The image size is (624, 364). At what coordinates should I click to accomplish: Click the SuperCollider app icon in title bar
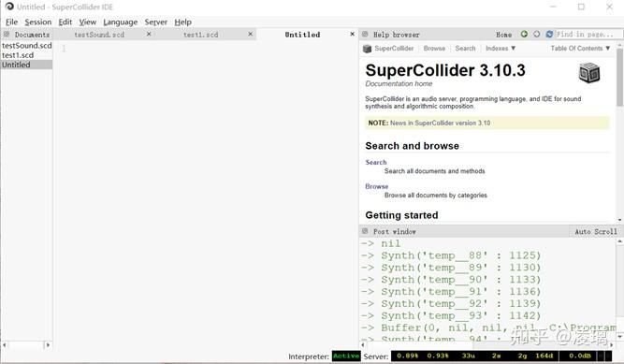coord(9,7)
